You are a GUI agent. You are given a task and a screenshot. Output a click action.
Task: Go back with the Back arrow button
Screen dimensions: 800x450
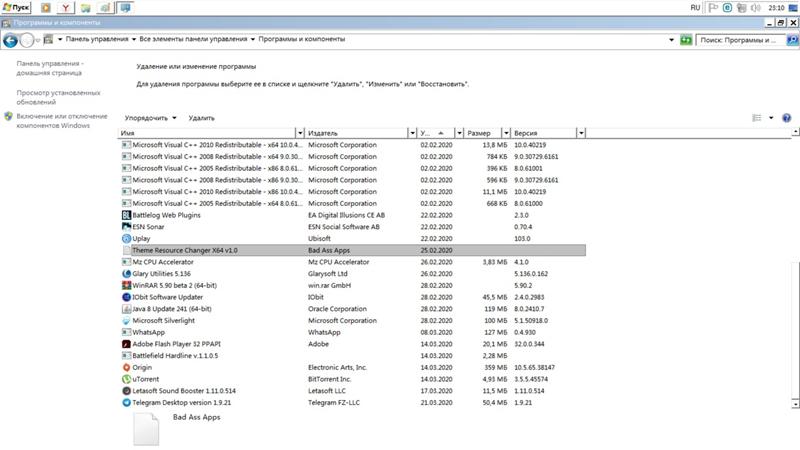10,40
